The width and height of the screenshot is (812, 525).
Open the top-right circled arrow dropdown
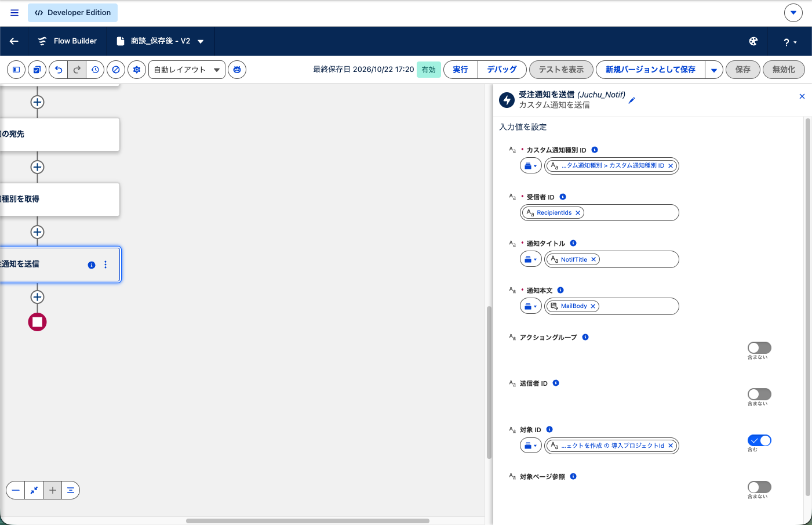[x=793, y=12]
